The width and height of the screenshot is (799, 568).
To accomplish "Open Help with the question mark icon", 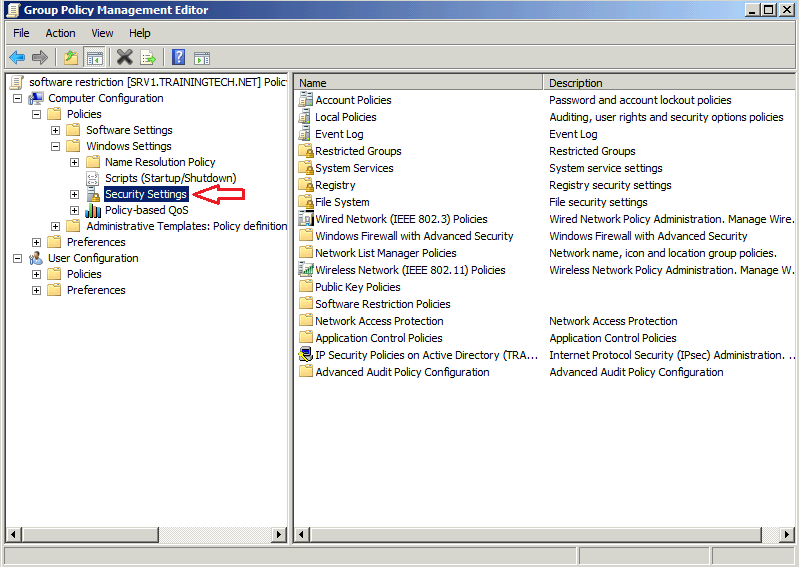I will point(178,58).
